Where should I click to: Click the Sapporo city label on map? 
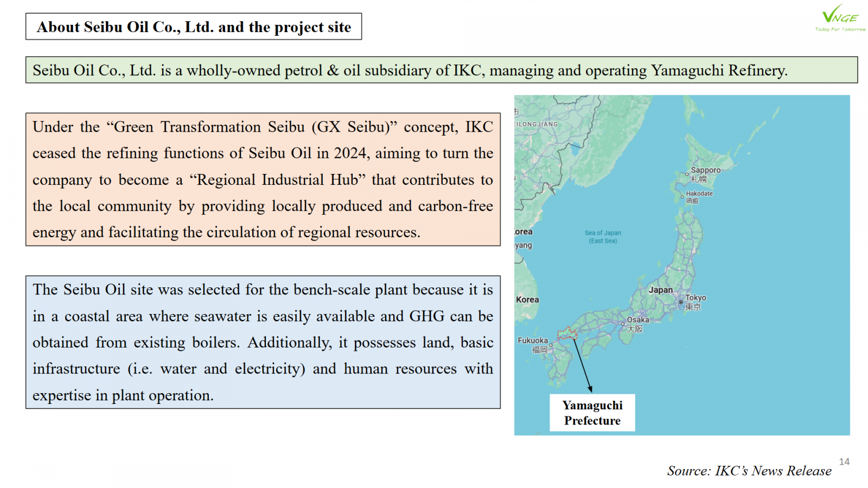(705, 170)
